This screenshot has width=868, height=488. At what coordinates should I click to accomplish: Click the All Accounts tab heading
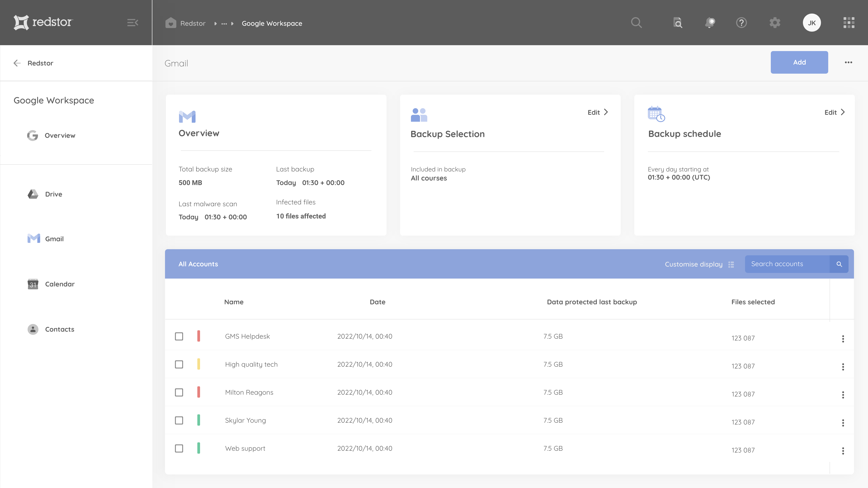pos(198,264)
